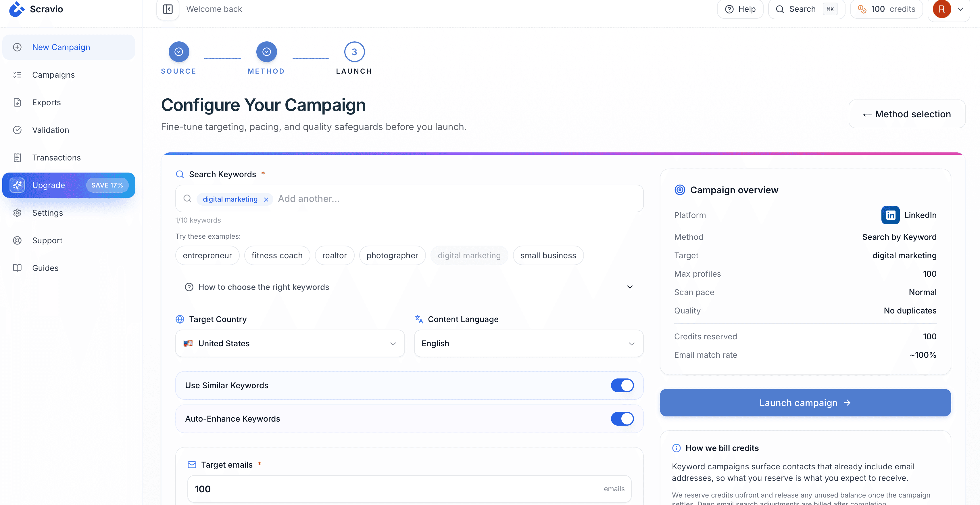Open Settings in sidebar
The height and width of the screenshot is (505, 980).
68,213
